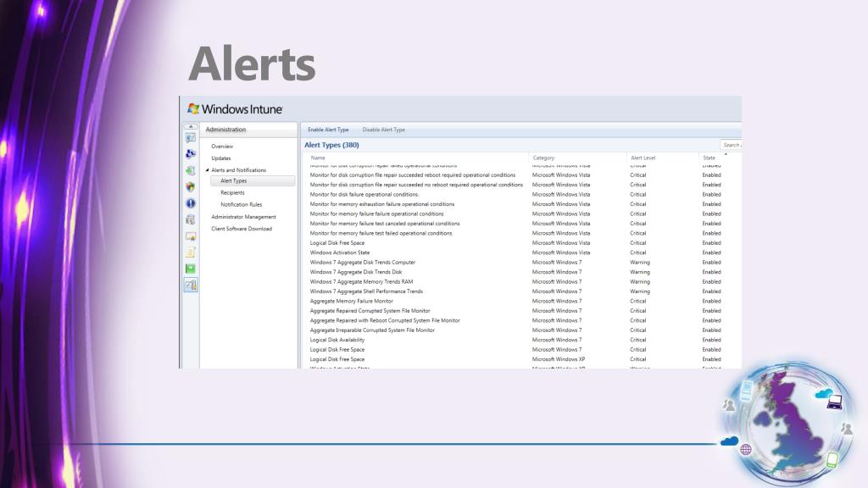868x488 pixels.
Task: Open the Computers workspace icon
Action: [191, 154]
